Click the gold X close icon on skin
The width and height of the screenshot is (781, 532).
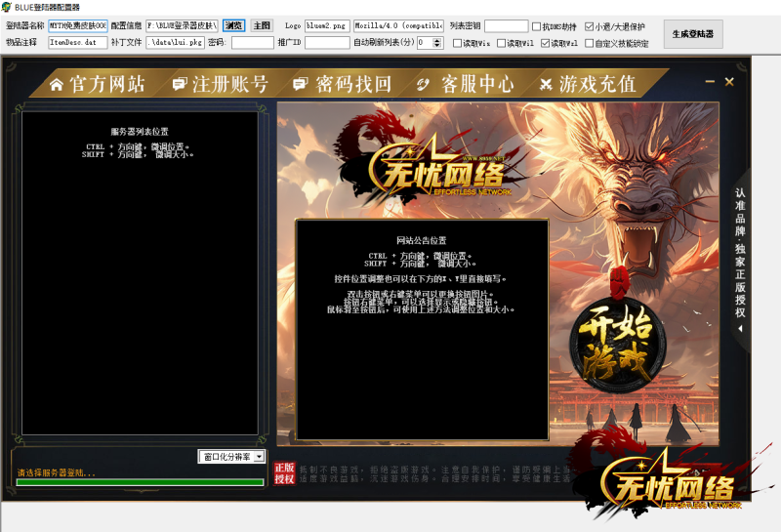coord(729,82)
